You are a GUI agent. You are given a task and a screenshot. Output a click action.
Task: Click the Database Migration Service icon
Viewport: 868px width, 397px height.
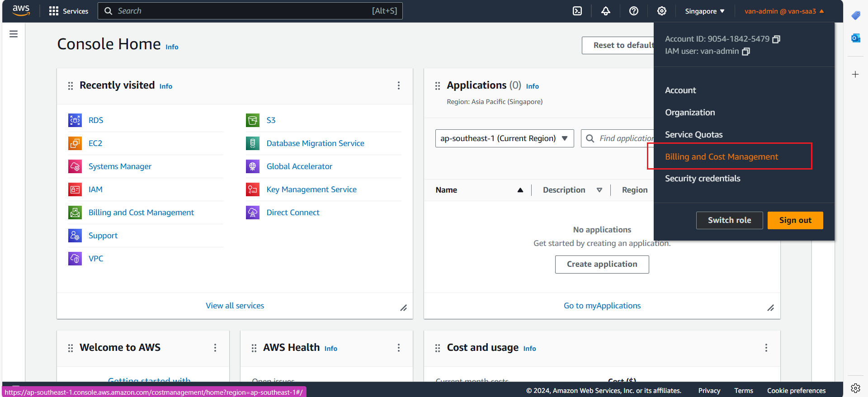[x=253, y=143]
